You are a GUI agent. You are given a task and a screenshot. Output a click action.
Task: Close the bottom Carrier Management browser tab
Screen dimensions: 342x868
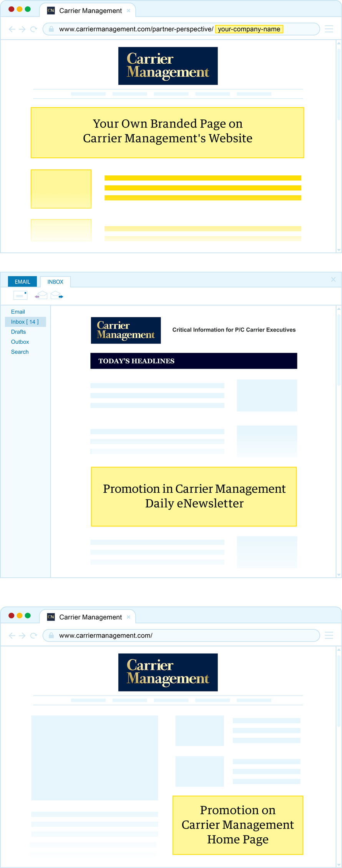128,617
